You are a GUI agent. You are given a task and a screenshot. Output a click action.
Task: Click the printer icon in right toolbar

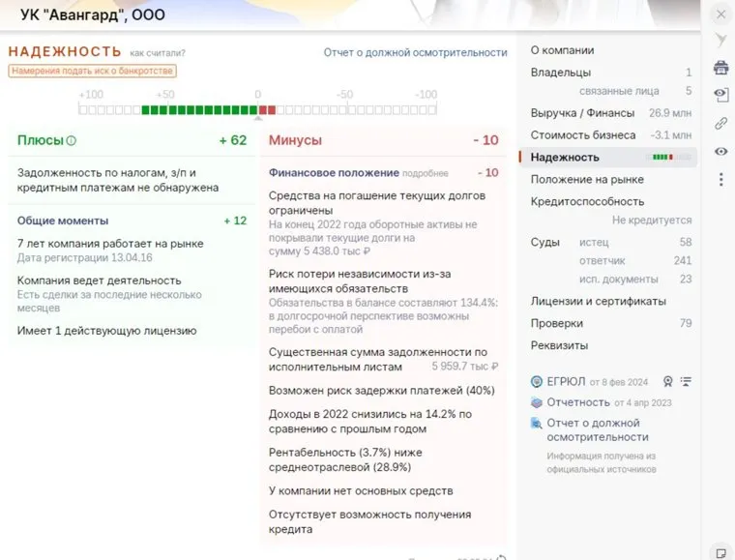tap(720, 67)
